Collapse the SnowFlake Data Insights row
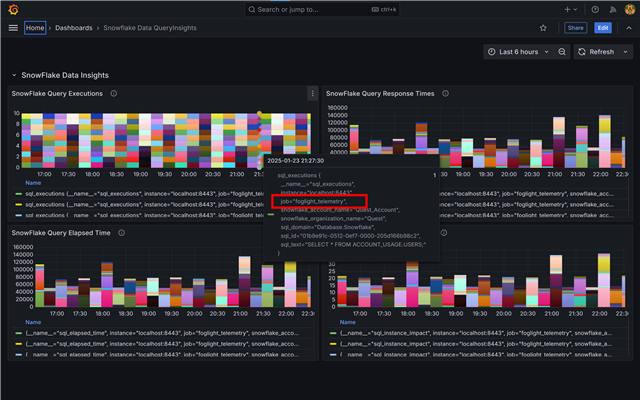This screenshot has width=640, height=400. point(14,75)
